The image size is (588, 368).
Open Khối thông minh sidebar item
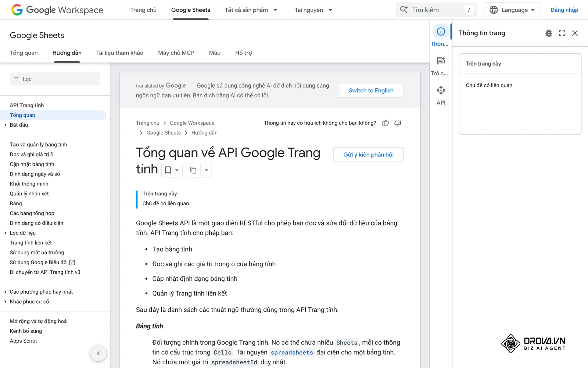(29, 184)
